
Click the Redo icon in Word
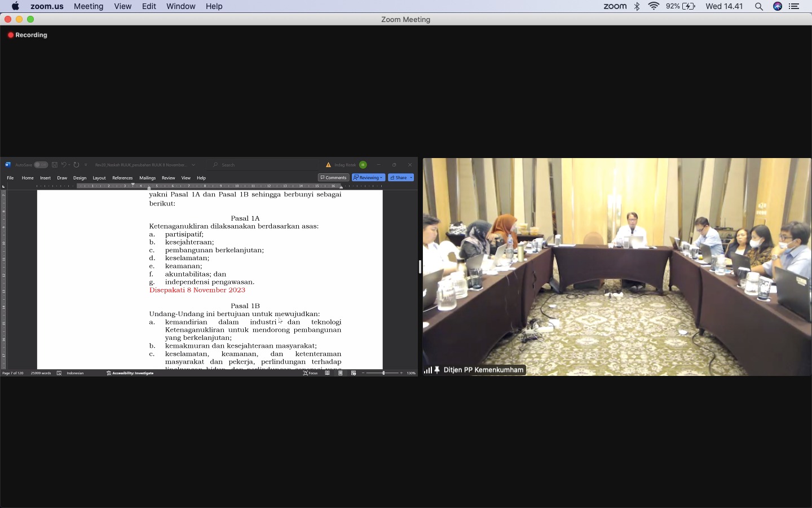tap(76, 165)
